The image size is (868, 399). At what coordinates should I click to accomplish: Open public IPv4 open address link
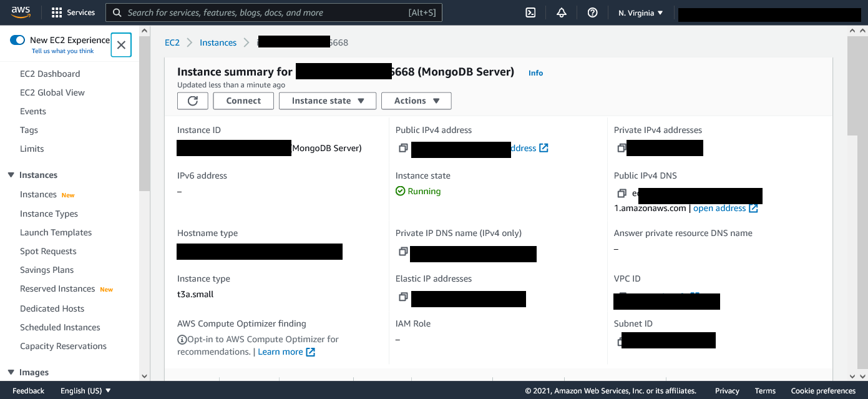coord(530,148)
